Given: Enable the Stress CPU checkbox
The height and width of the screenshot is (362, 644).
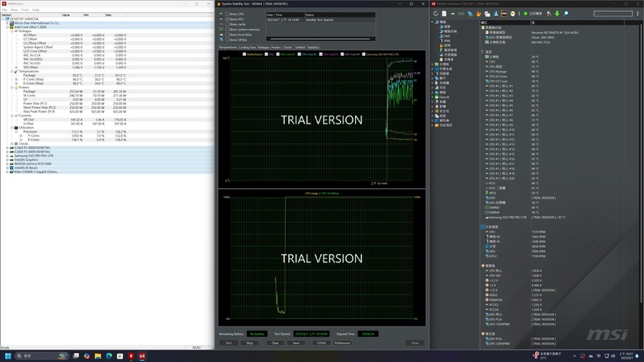Looking at the screenshot, I should [x=227, y=14].
